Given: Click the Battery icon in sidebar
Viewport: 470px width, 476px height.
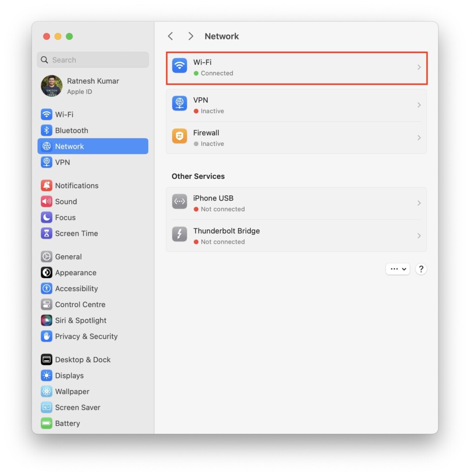Looking at the screenshot, I should pos(46,423).
